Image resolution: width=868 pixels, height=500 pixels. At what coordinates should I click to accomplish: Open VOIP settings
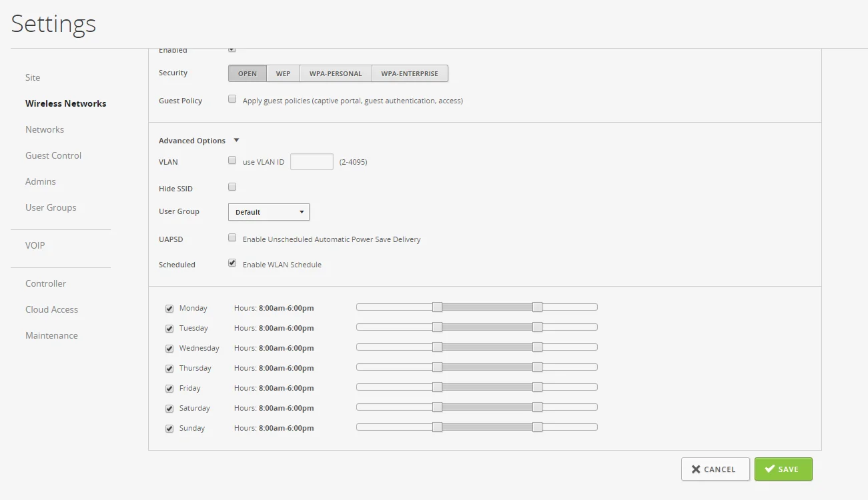[35, 245]
